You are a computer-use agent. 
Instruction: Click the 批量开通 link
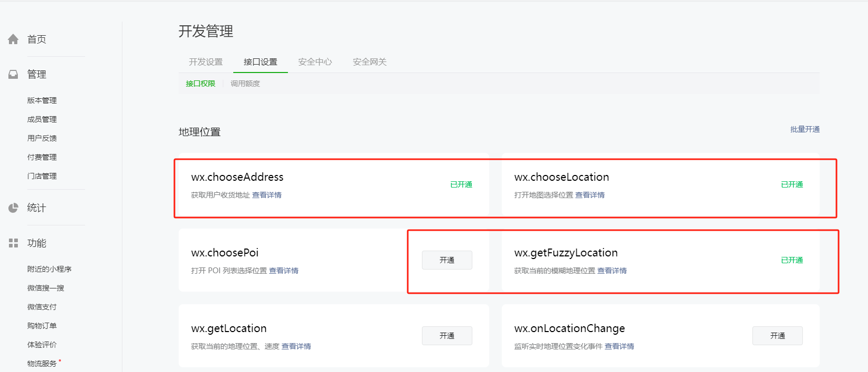tap(805, 129)
